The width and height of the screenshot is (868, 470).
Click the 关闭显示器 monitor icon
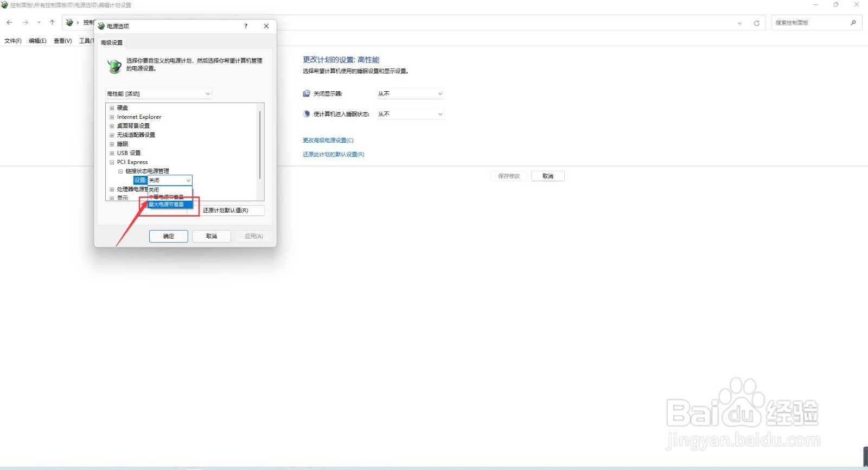coord(307,93)
